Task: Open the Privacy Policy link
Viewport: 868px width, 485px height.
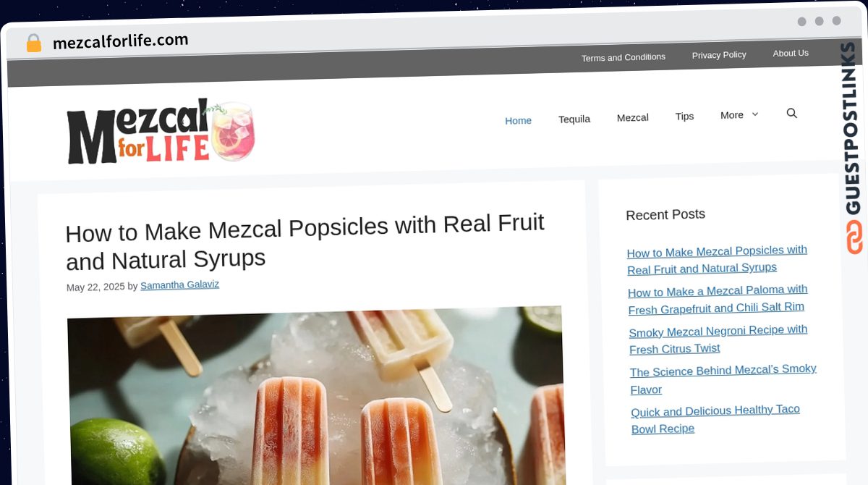Action: [x=719, y=55]
